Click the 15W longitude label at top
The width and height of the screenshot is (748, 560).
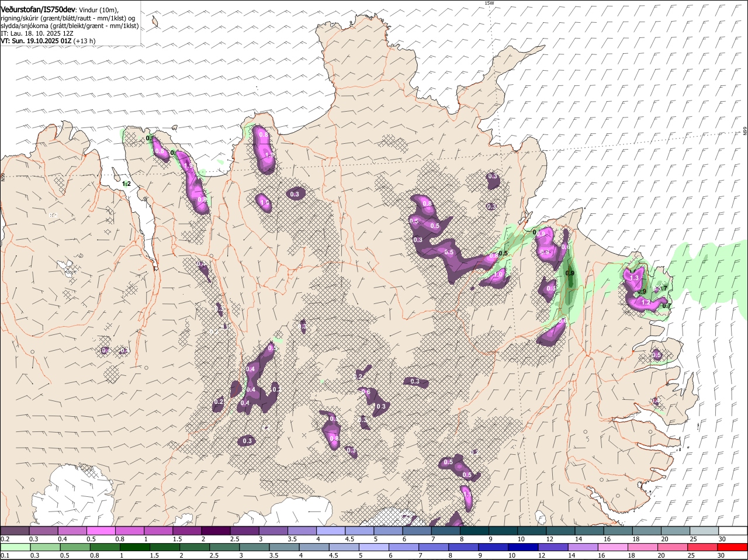489,3
